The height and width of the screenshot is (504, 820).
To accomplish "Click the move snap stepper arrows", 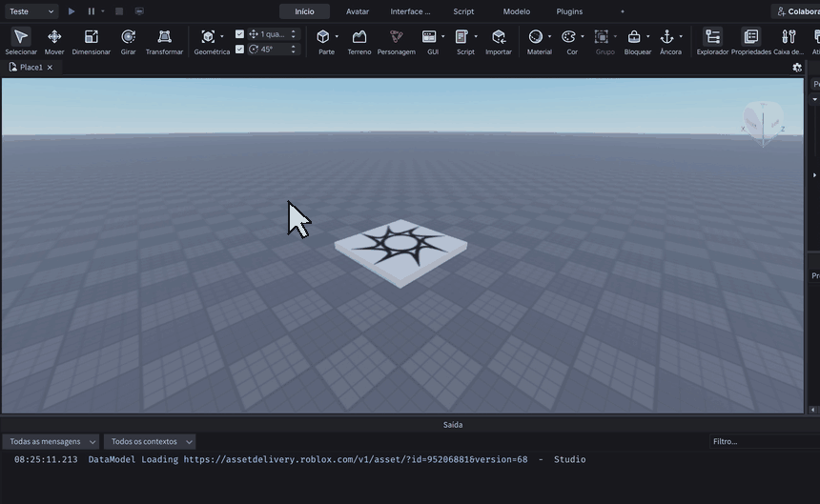I will tap(293, 34).
